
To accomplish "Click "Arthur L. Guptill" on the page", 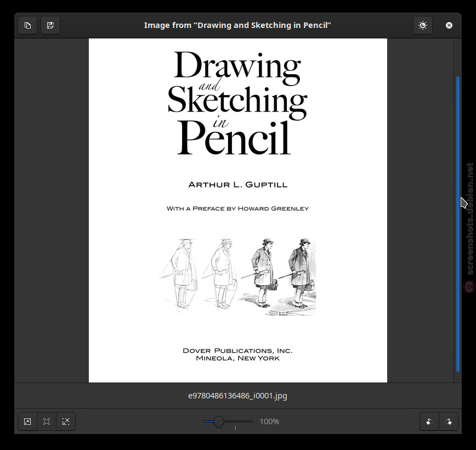I will [237, 184].
